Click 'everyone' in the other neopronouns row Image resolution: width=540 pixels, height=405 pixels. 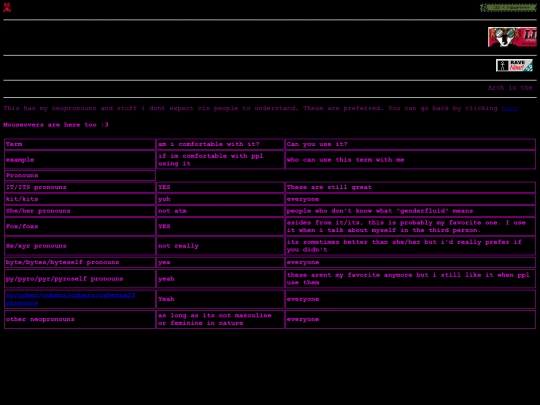(411, 319)
